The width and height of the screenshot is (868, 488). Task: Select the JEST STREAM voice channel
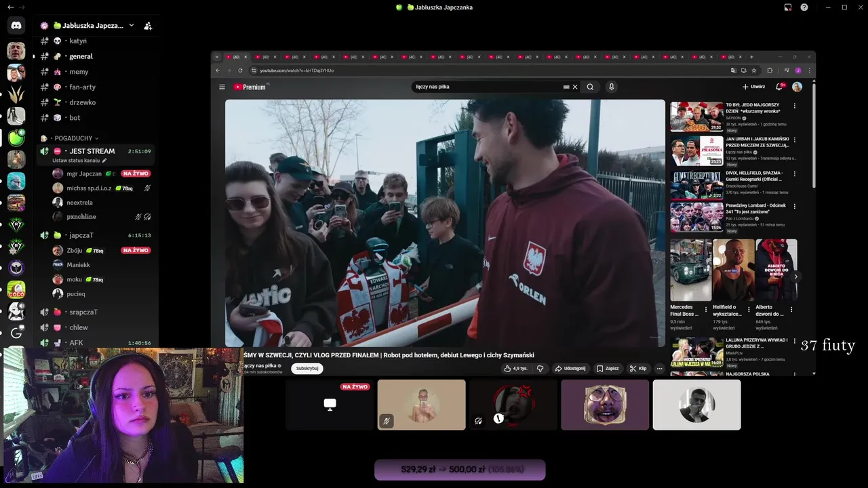click(96, 151)
